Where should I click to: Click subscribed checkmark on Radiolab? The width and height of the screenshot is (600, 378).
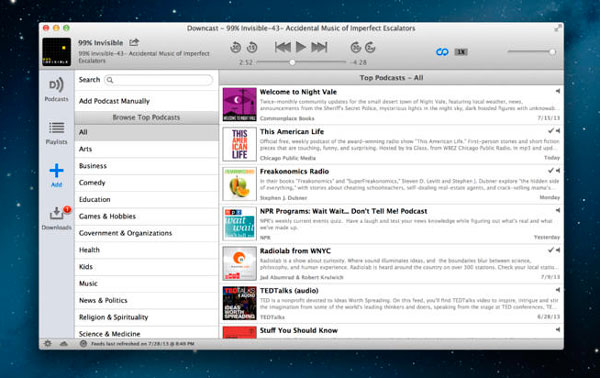[x=551, y=250]
